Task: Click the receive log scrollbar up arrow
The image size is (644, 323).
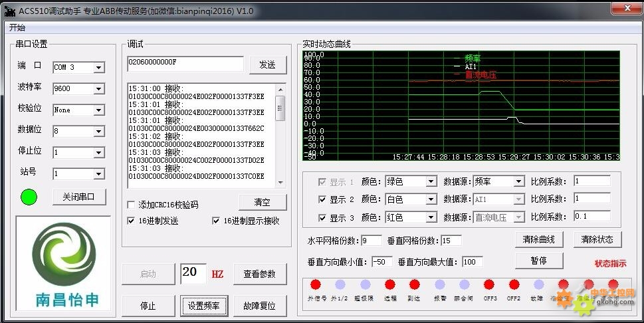Action: [x=280, y=90]
